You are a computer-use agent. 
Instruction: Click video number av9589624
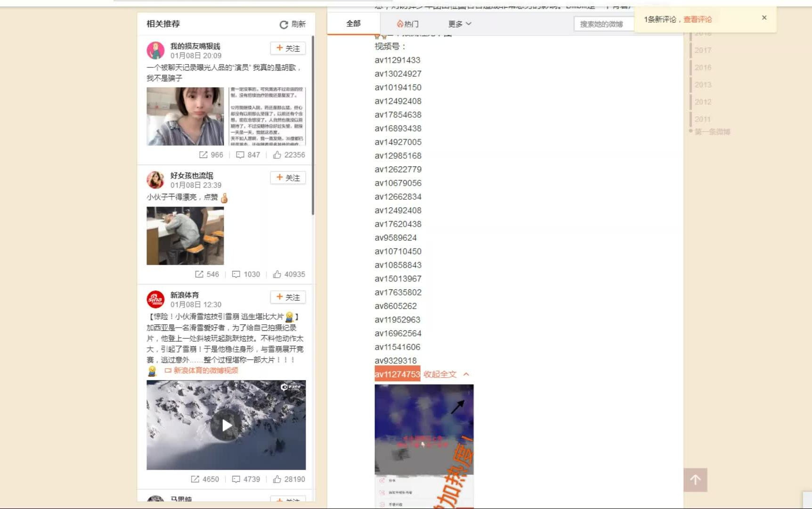pyautogui.click(x=396, y=238)
